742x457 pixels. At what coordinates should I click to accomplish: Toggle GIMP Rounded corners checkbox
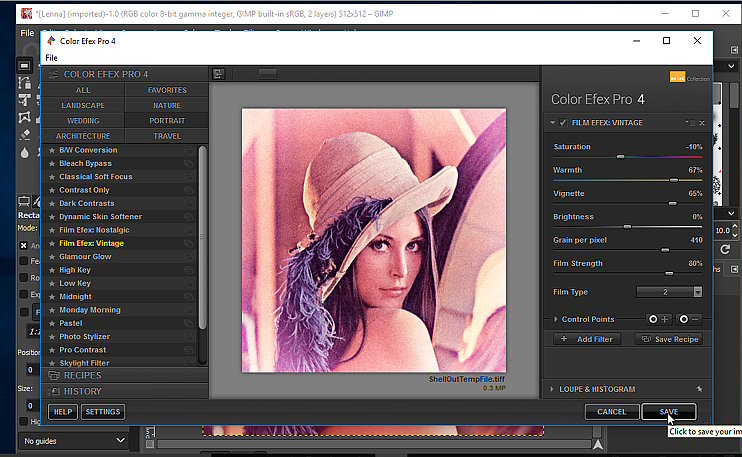[24, 277]
